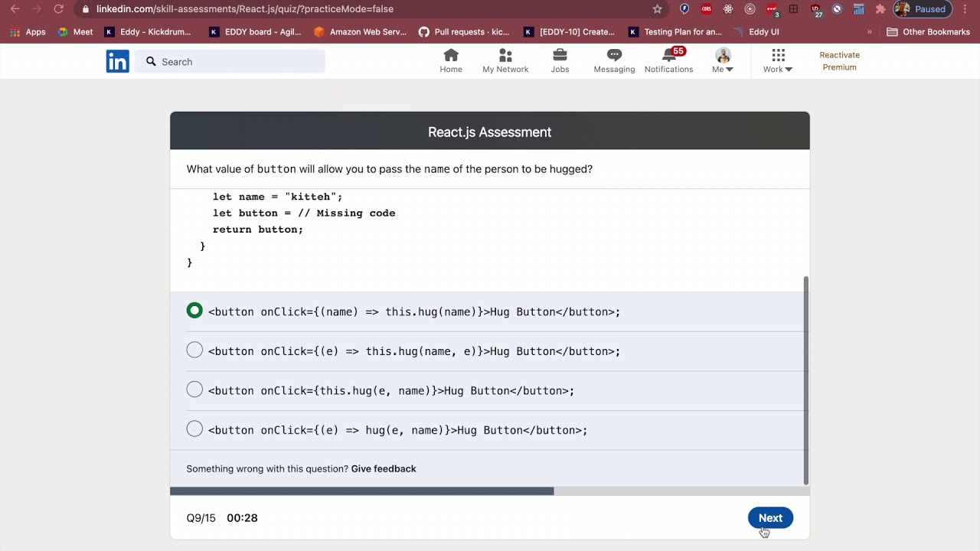Open the Paused profile button
Image resolution: width=980 pixels, height=551 pixels.
pos(923,9)
